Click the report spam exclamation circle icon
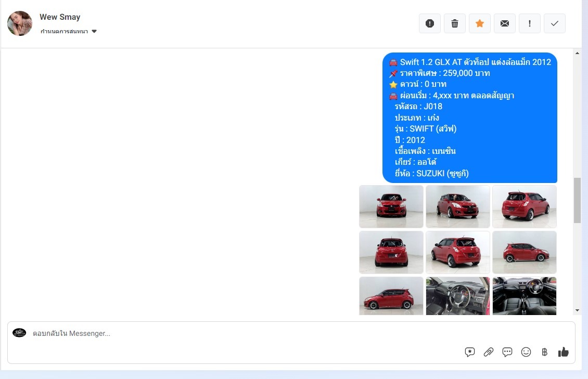The width and height of the screenshot is (588, 379). point(430,23)
